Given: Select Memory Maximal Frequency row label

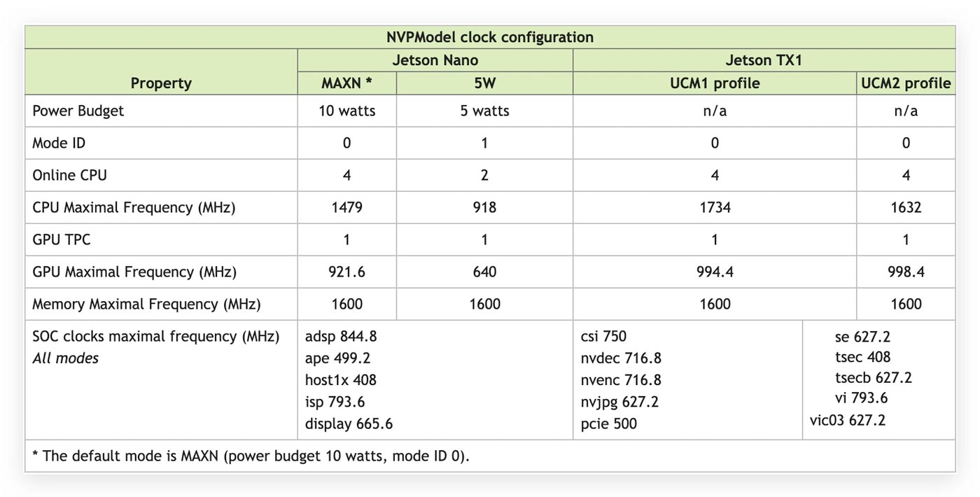Looking at the screenshot, I should (x=146, y=304).
